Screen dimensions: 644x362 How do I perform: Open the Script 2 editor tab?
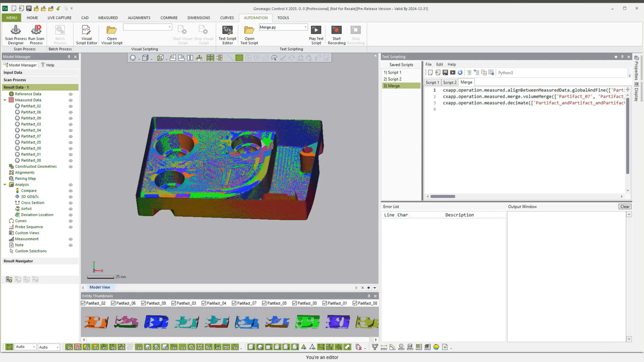click(x=450, y=82)
